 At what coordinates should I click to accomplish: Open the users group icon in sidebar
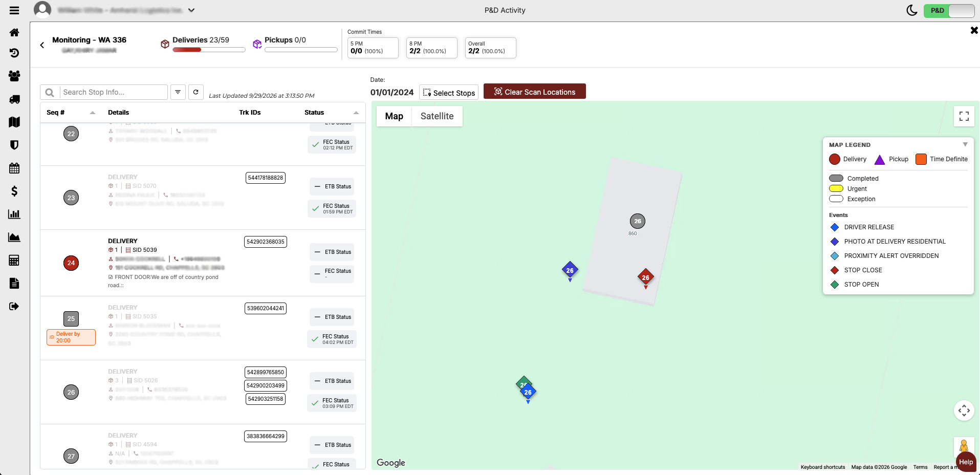coord(14,76)
